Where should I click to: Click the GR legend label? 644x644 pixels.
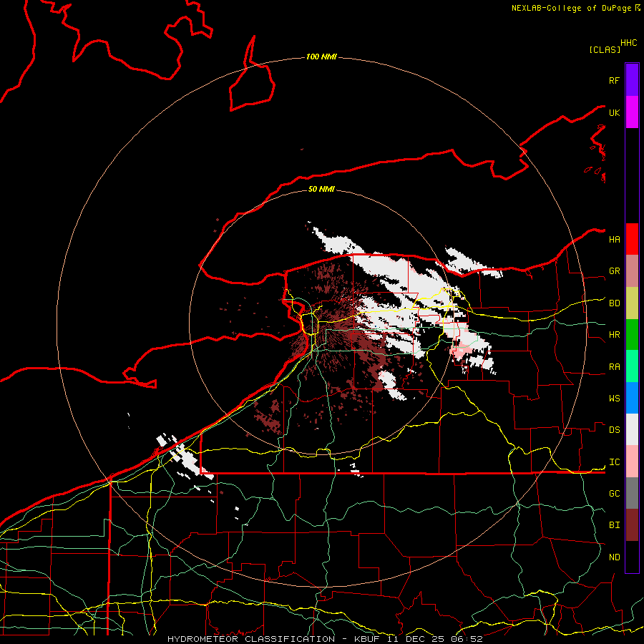(614, 271)
